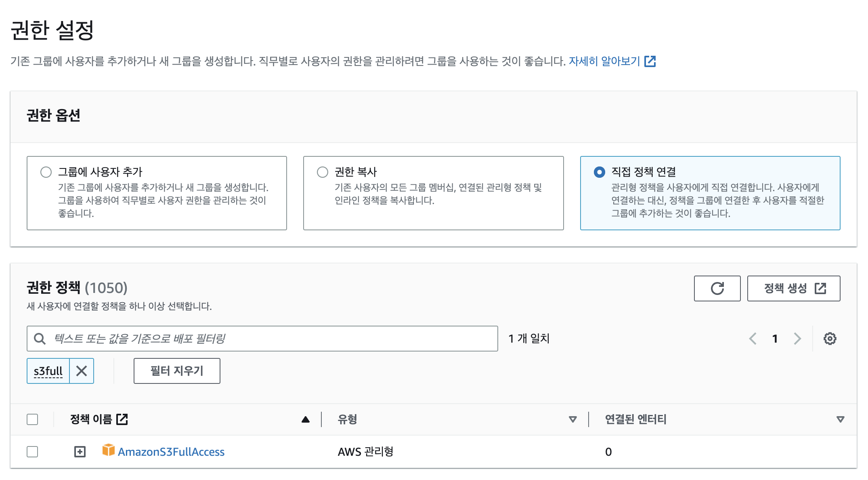
Task: Open the 유형 column filter dropdown arrow
Action: [x=572, y=419]
